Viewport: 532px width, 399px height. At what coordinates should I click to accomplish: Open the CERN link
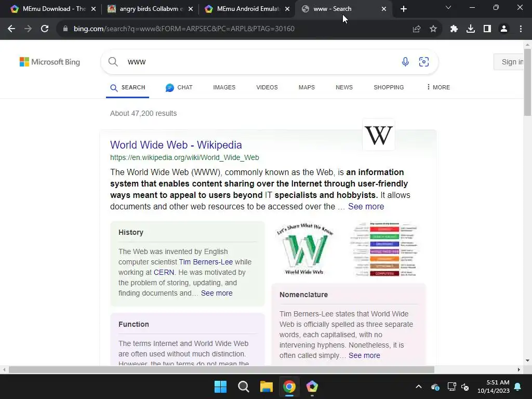164,272
